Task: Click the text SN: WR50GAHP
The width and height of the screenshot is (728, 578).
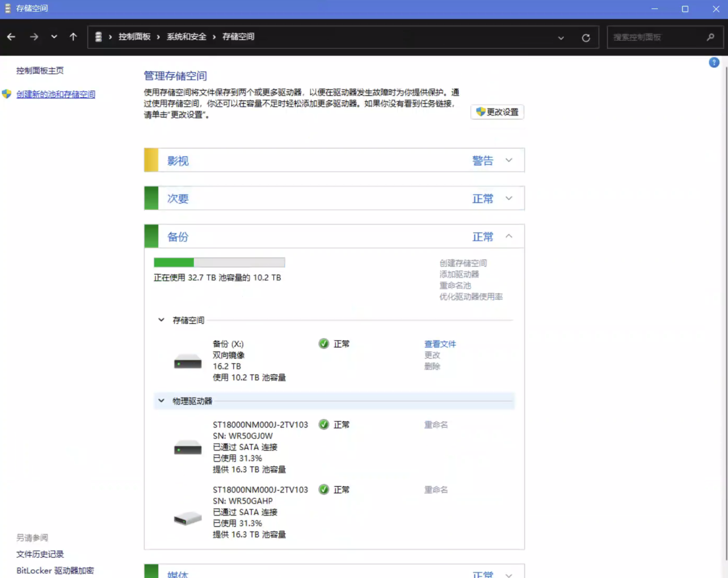Action: tap(243, 501)
